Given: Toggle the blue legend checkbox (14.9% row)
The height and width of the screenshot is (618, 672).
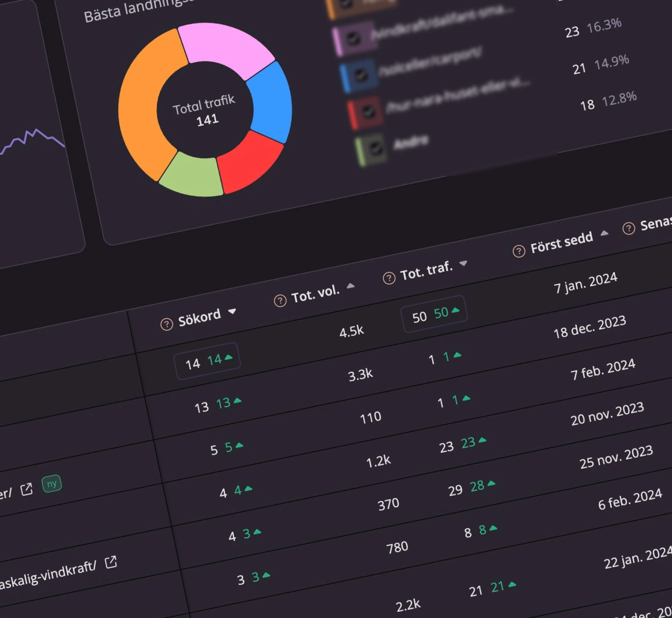Looking at the screenshot, I should coord(361,75).
